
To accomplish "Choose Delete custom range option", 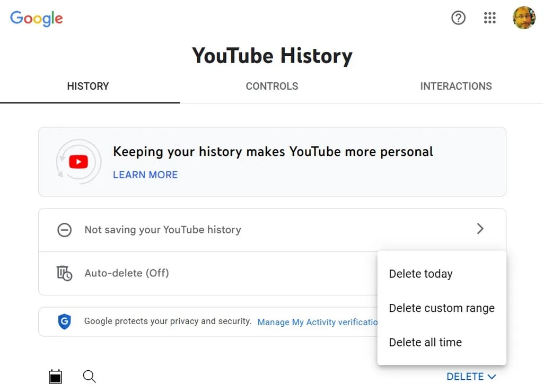I will point(442,308).
